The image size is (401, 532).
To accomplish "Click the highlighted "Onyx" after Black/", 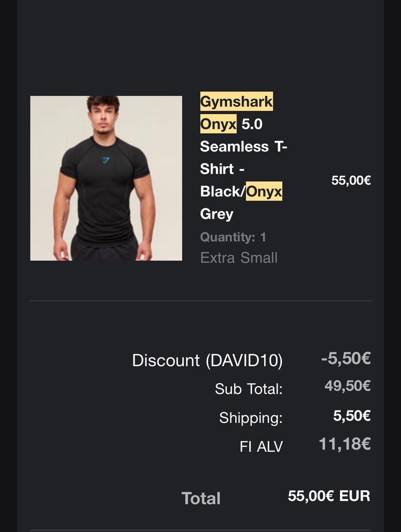I will point(264,191).
